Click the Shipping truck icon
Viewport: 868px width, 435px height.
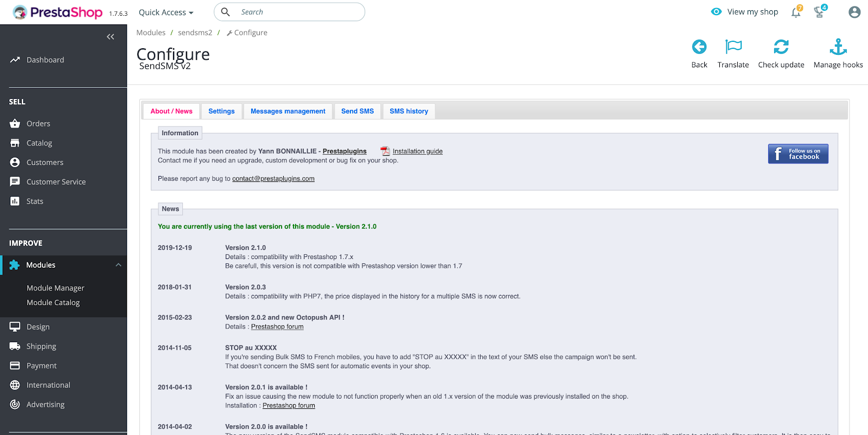click(x=15, y=346)
